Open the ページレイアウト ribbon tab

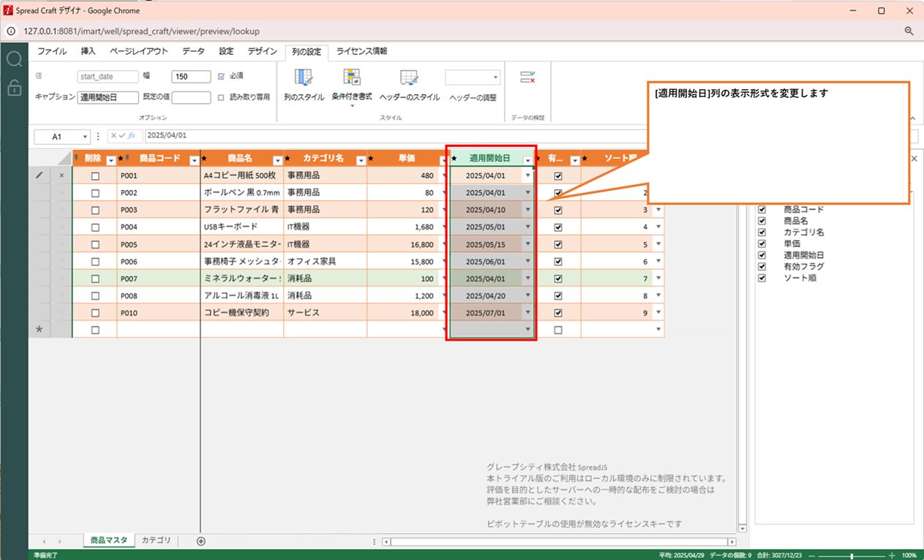(x=139, y=52)
